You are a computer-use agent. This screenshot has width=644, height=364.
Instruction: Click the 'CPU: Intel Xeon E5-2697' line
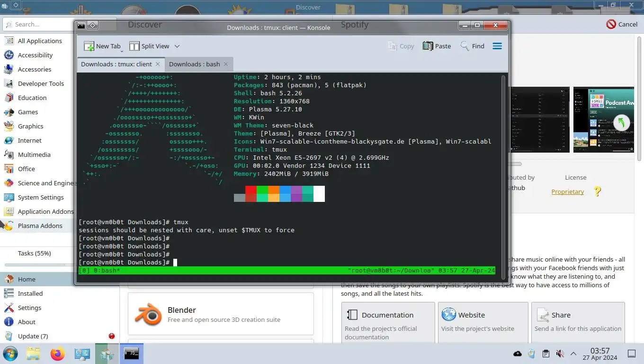311,157
